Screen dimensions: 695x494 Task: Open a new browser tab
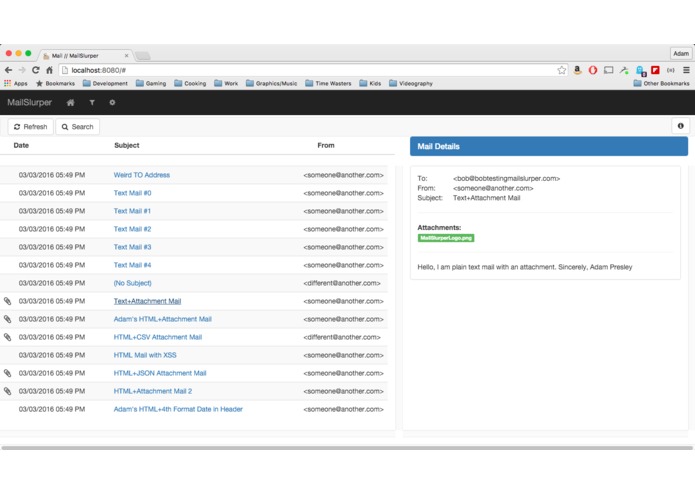tap(143, 56)
